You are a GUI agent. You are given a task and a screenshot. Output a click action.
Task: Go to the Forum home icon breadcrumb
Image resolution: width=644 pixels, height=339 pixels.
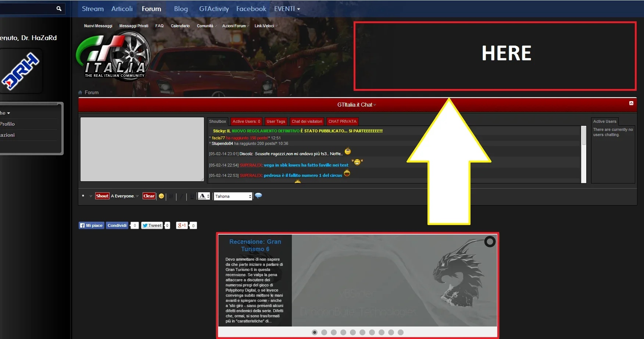(x=80, y=93)
